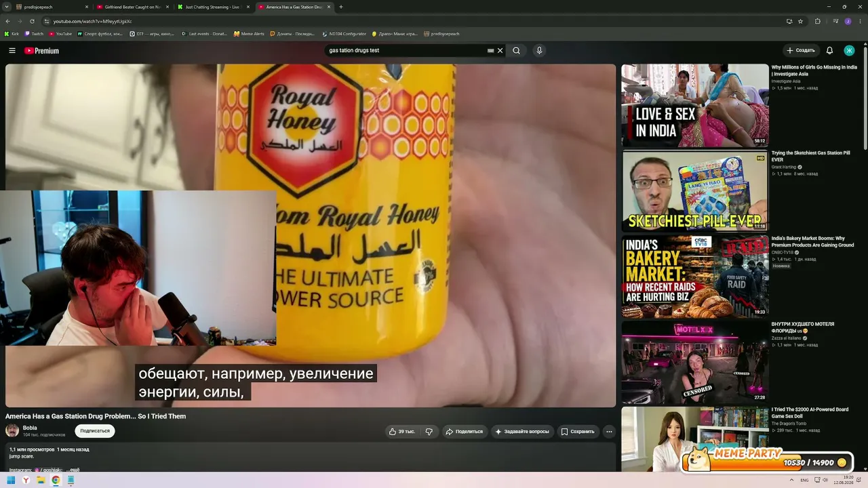868x488 pixels.
Task: Open the Kick bookmark
Action: [12, 33]
